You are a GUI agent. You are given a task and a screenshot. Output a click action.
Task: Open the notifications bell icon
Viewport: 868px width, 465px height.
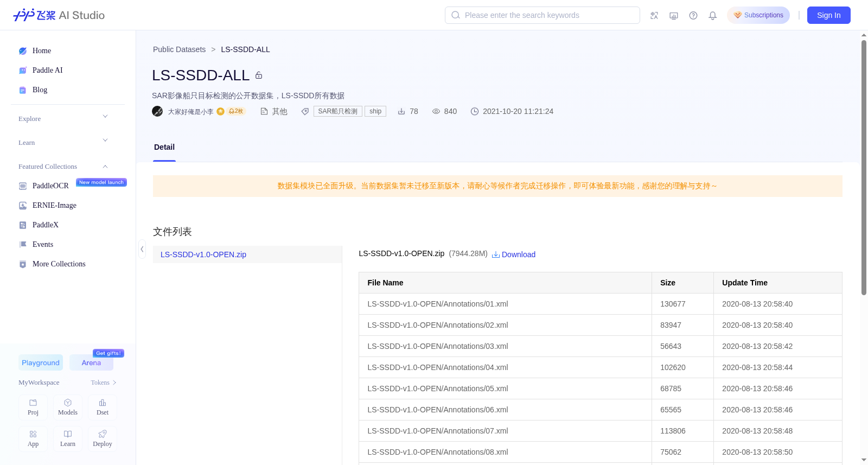713,15
